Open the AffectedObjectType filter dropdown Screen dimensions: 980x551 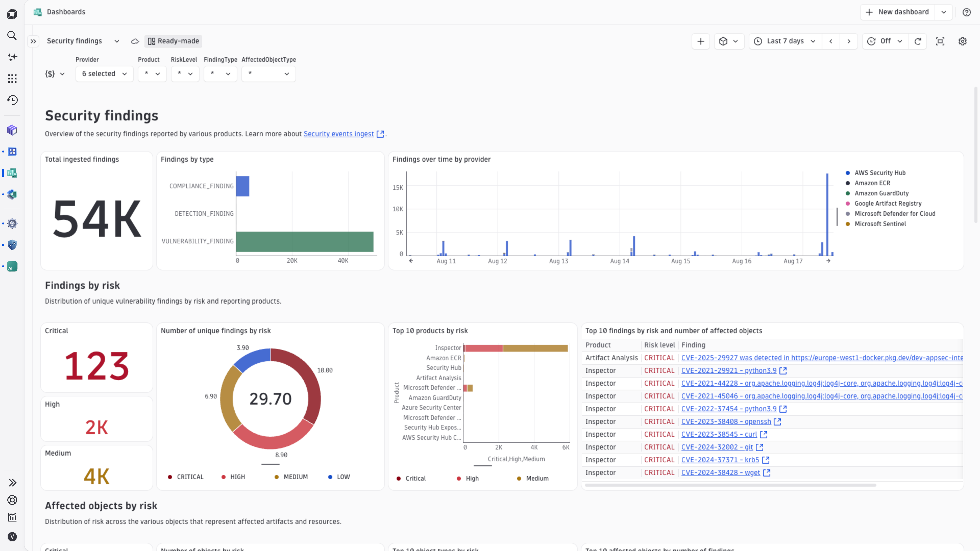pyautogui.click(x=268, y=74)
